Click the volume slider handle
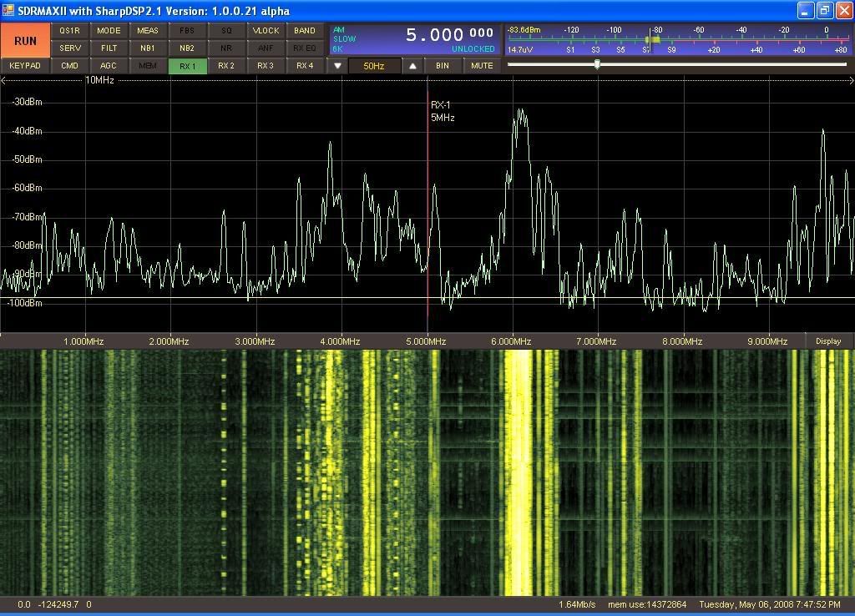 click(597, 64)
